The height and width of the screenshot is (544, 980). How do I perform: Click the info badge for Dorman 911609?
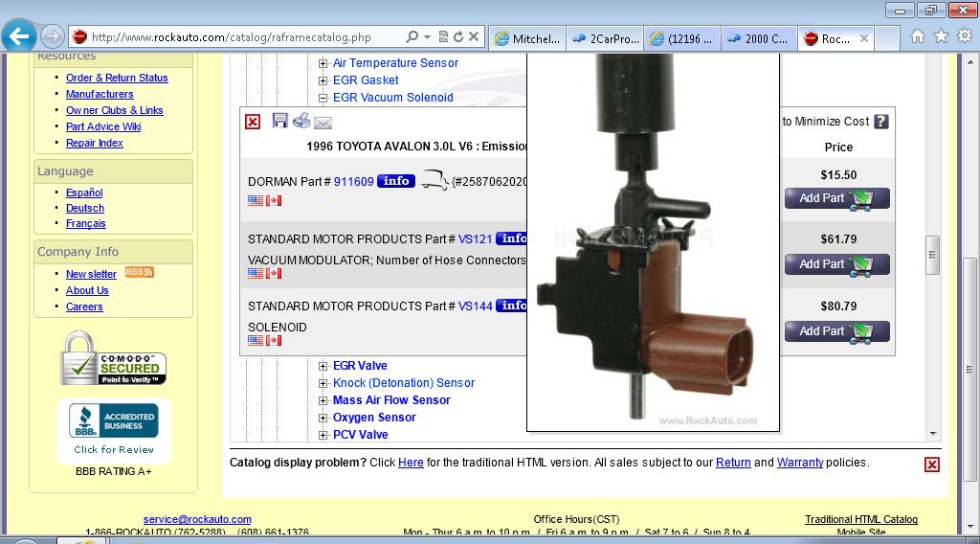point(396,181)
